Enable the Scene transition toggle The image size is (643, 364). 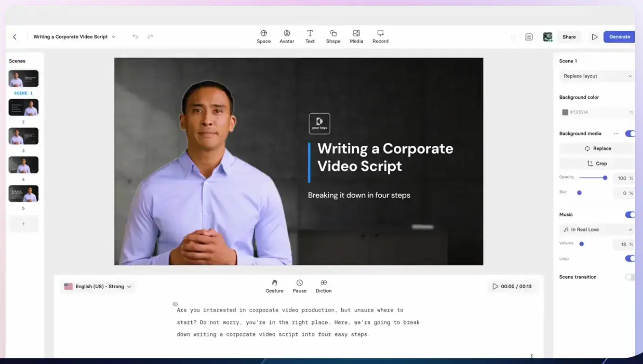pyautogui.click(x=630, y=277)
